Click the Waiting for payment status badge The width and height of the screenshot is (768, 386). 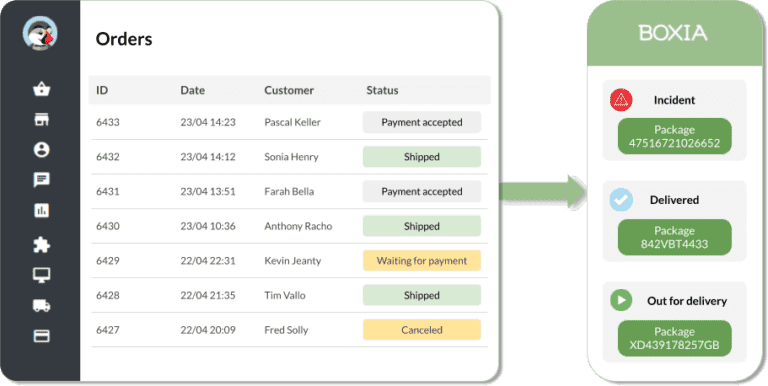pyautogui.click(x=422, y=261)
